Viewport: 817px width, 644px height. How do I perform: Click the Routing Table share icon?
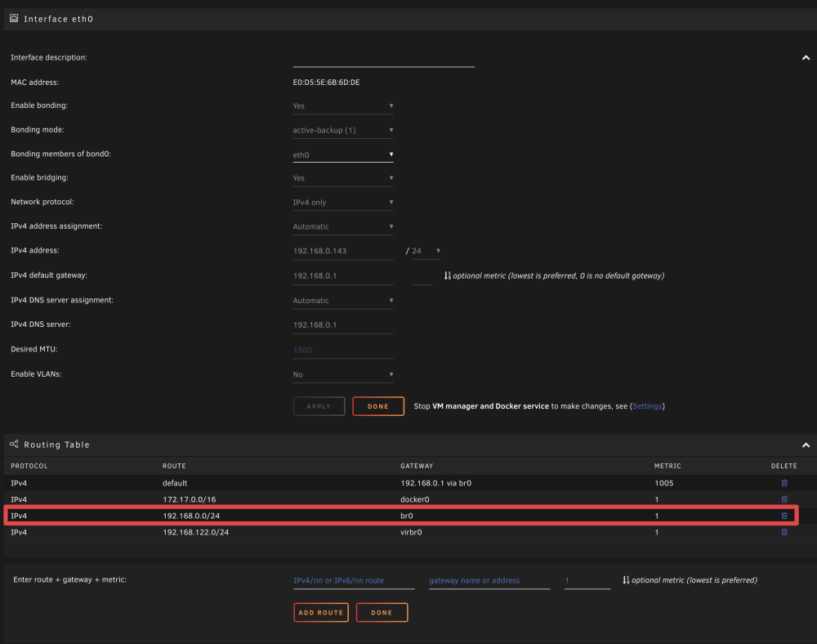pos(14,444)
